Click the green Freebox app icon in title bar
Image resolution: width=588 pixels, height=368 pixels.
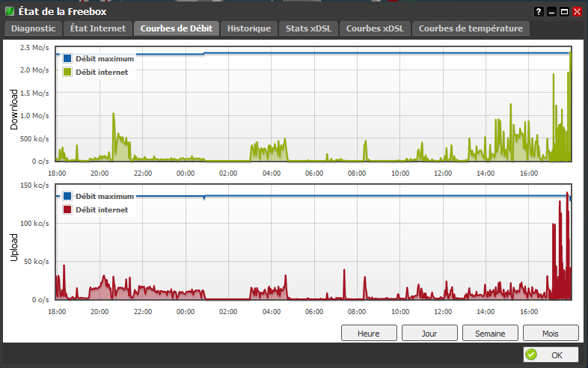coord(10,11)
